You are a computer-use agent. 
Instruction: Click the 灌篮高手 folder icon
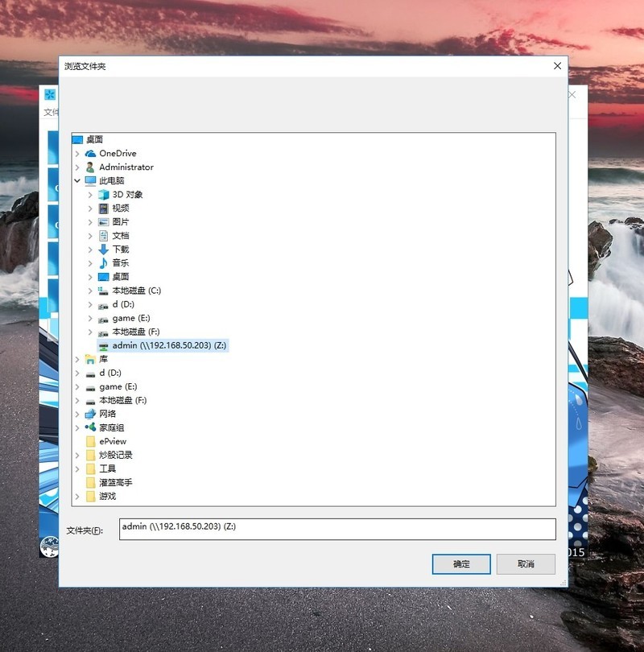90,483
